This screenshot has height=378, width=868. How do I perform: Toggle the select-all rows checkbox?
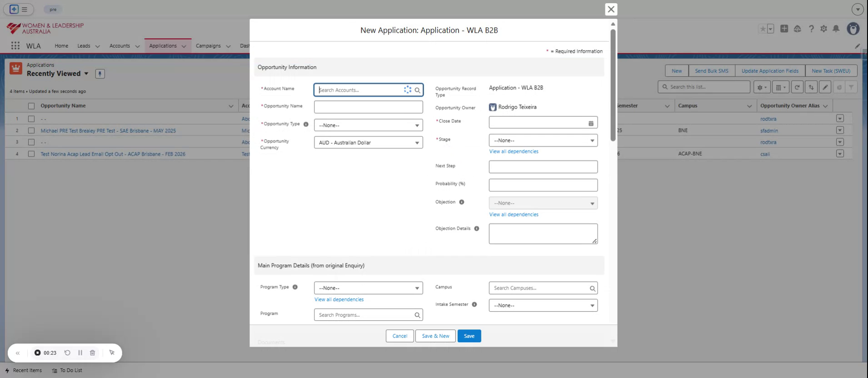31,106
